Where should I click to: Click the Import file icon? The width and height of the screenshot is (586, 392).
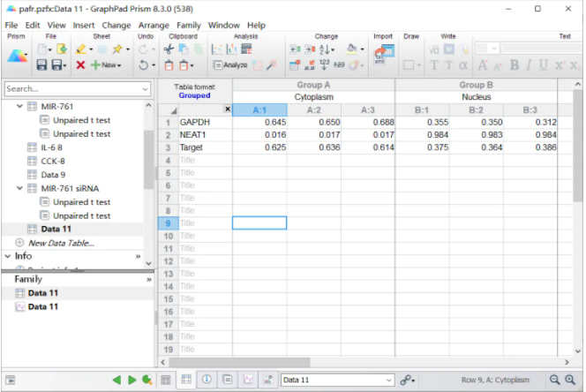[x=384, y=55]
